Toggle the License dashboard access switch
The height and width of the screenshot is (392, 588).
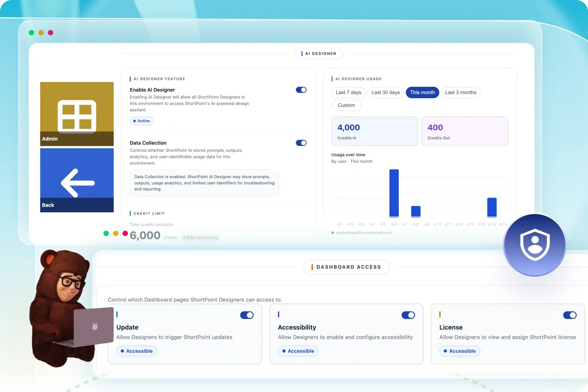tap(570, 315)
